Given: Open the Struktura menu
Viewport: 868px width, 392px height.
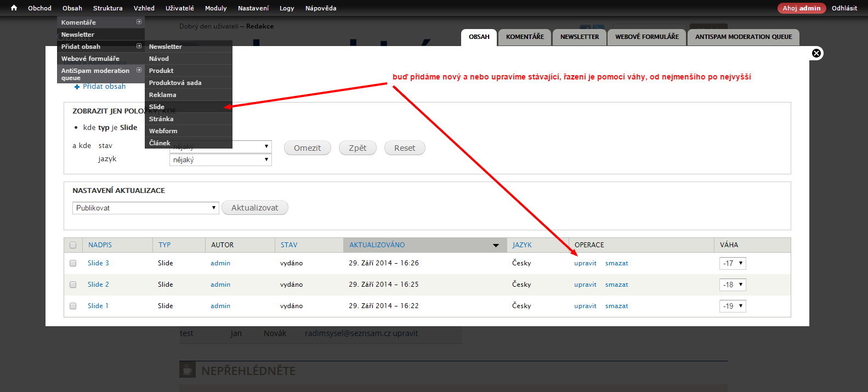Looking at the screenshot, I should coord(108,8).
